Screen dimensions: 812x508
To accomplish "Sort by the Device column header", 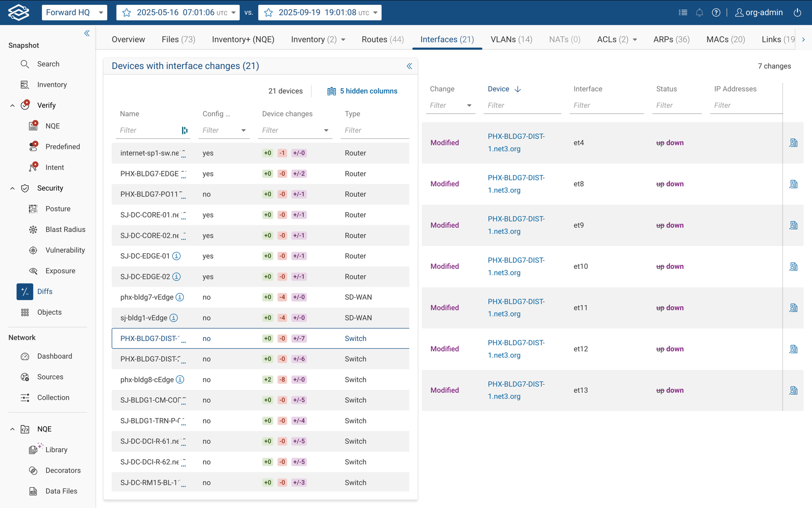I will click(x=499, y=89).
